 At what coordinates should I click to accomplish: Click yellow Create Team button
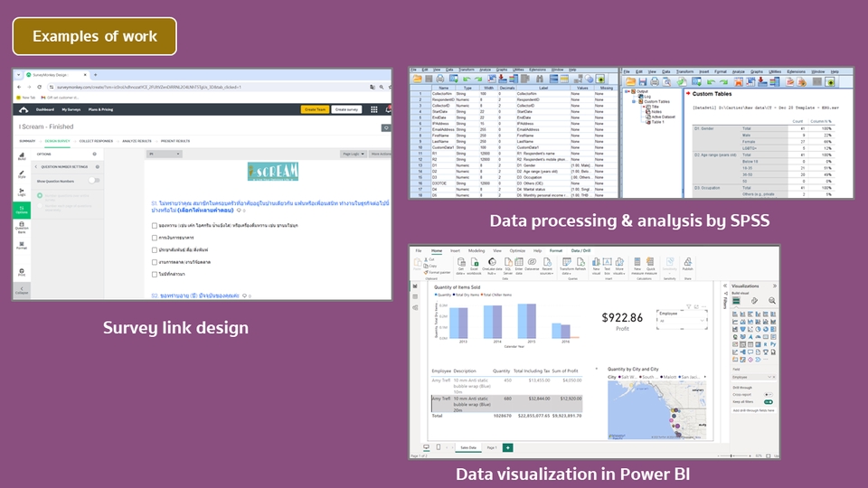click(x=315, y=109)
